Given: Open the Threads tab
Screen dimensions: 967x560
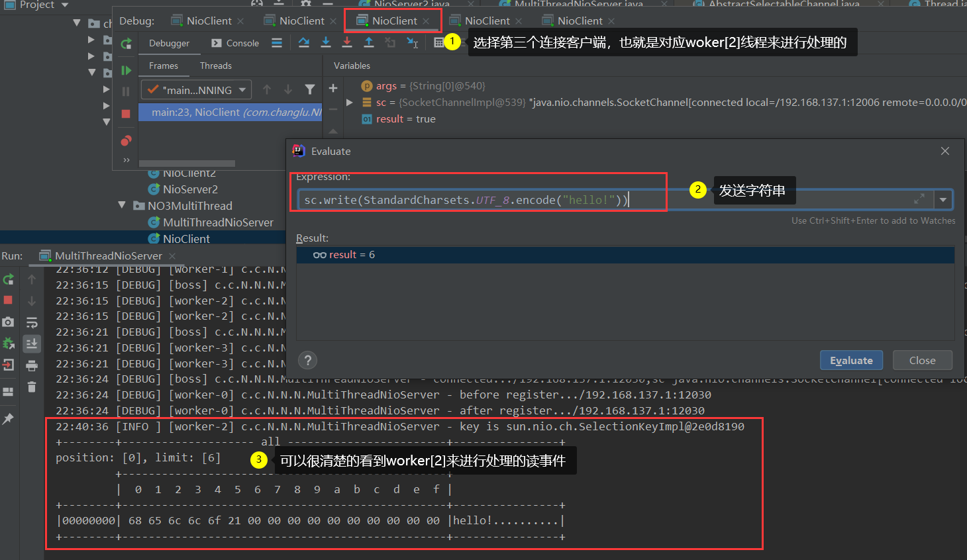Looking at the screenshot, I should [x=216, y=66].
